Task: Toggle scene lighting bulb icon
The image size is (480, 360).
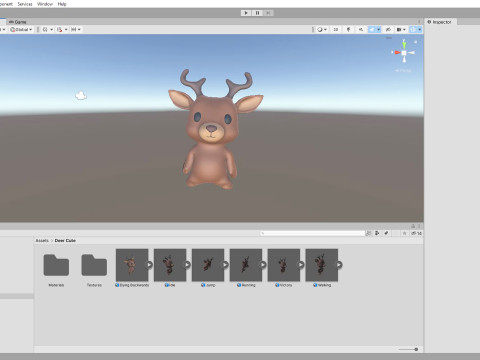Action: [348, 29]
